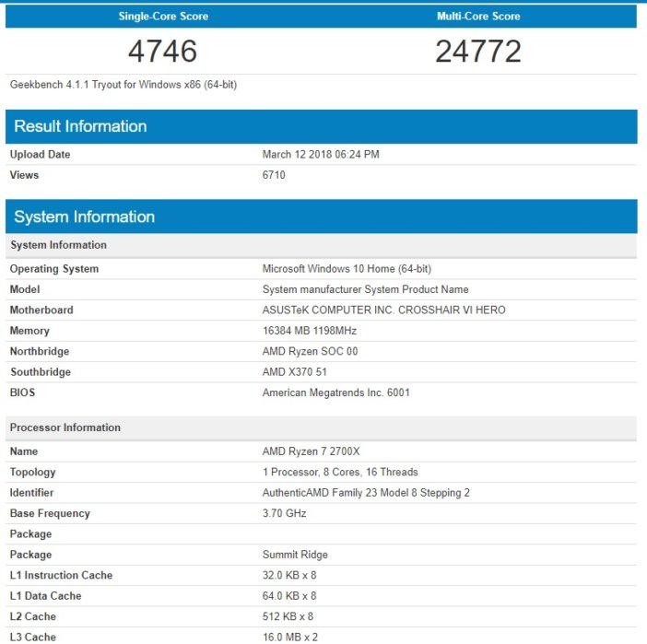The width and height of the screenshot is (647, 644).
Task: Select the single-core score value 4746
Action: pyautogui.click(x=162, y=52)
